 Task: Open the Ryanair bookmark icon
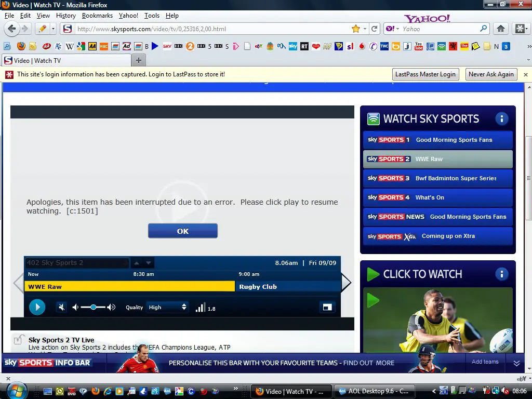(x=339, y=46)
